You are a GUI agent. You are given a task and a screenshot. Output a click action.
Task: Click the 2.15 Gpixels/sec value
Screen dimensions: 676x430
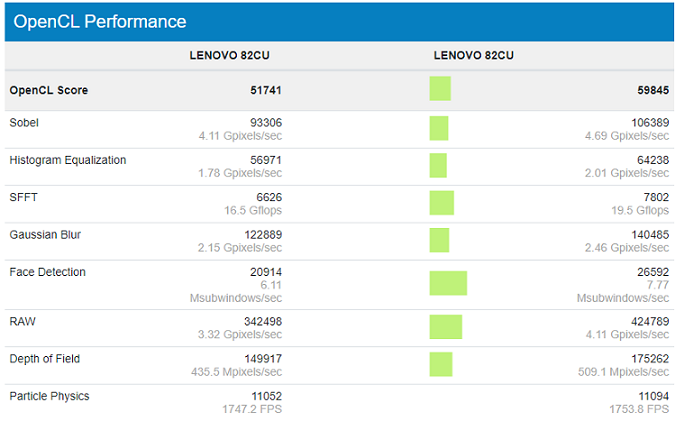pyautogui.click(x=240, y=248)
